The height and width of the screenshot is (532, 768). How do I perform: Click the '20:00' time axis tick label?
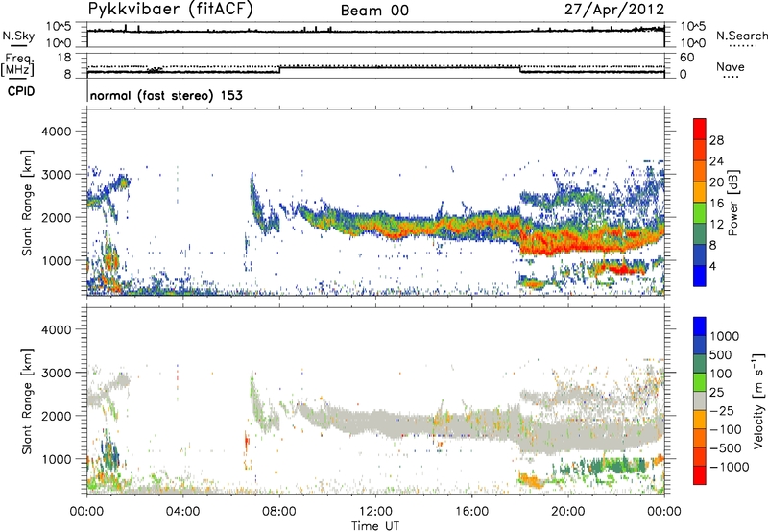point(567,512)
